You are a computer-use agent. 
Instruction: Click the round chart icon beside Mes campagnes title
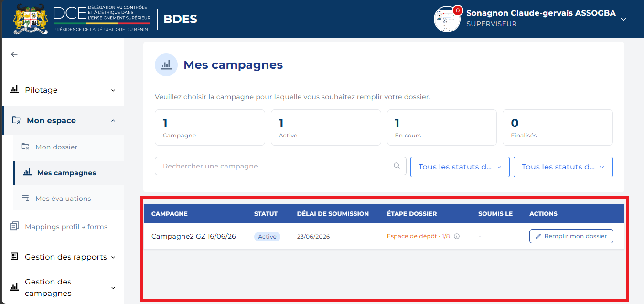coord(166,65)
